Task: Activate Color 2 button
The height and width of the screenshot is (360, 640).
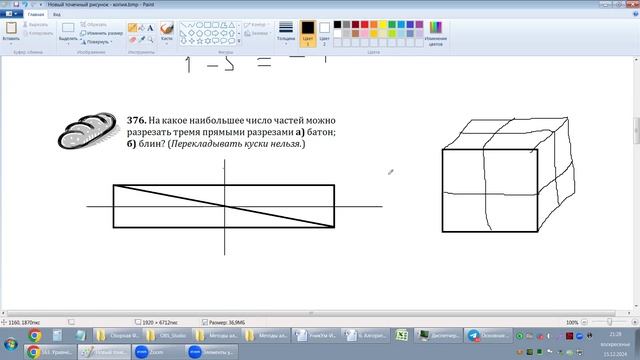Action: pyautogui.click(x=324, y=33)
